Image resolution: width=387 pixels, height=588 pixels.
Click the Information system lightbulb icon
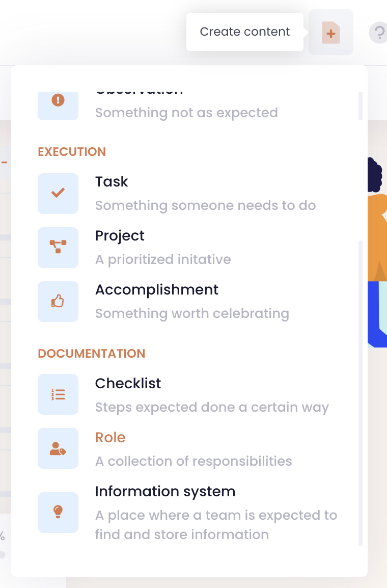coord(58,512)
